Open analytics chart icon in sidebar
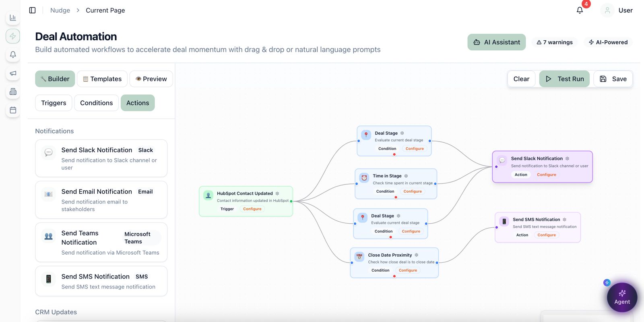This screenshot has height=322, width=644. 13,18
